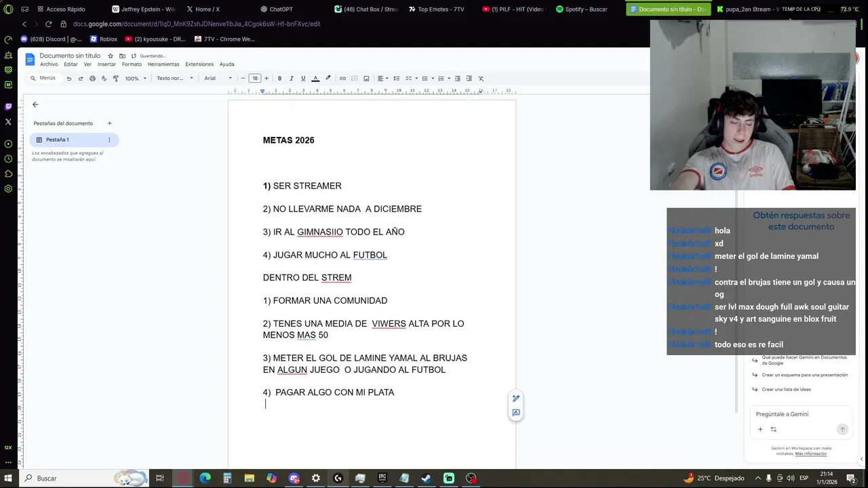Toggle underline formatting
This screenshot has width=868, height=488.
pyautogui.click(x=303, y=79)
